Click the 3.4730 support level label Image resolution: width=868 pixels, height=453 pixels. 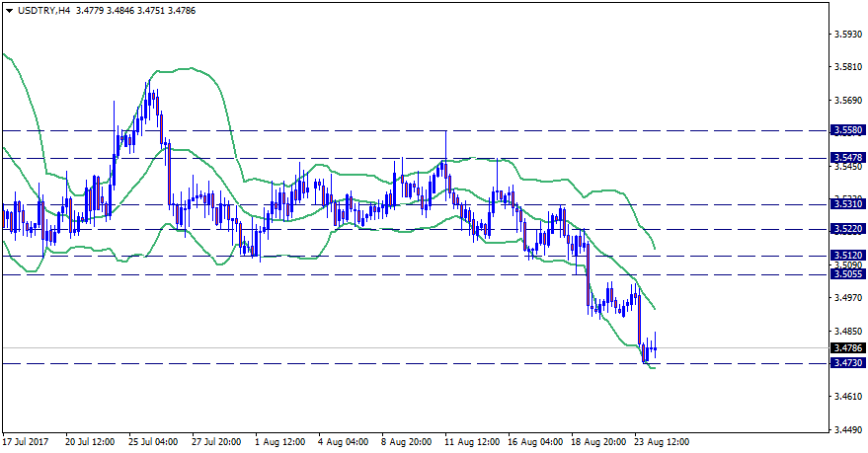pyautogui.click(x=847, y=363)
